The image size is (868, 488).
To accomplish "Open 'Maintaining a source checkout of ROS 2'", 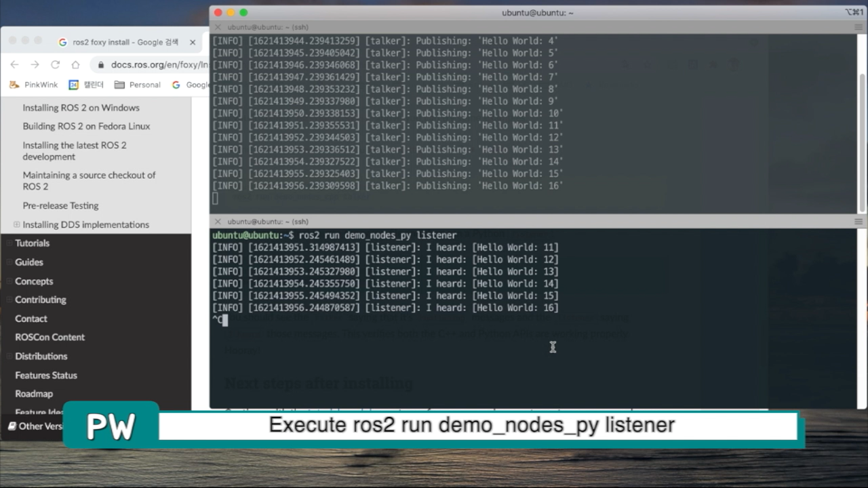I will (x=89, y=180).
